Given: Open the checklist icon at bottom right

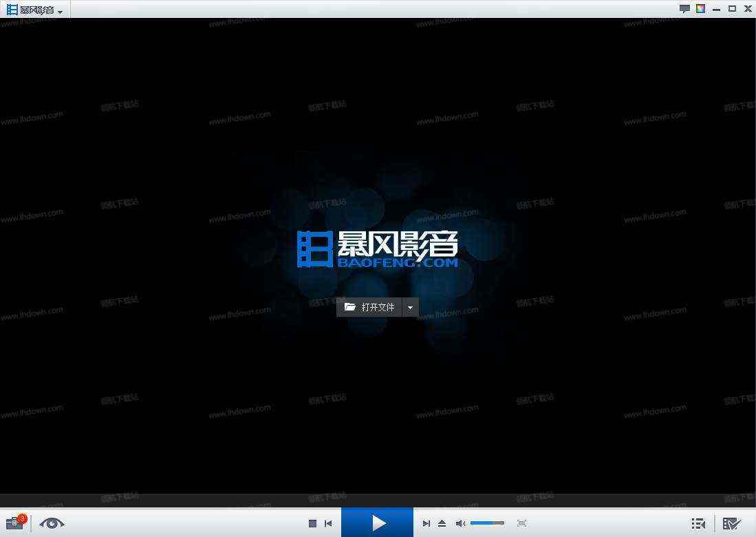Looking at the screenshot, I should coord(731,524).
